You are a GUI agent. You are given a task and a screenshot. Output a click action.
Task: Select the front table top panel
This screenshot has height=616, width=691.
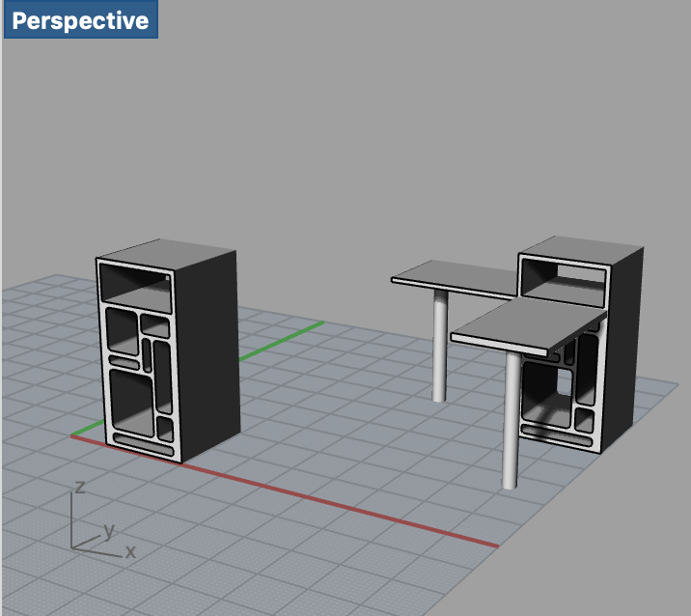pyautogui.click(x=529, y=325)
